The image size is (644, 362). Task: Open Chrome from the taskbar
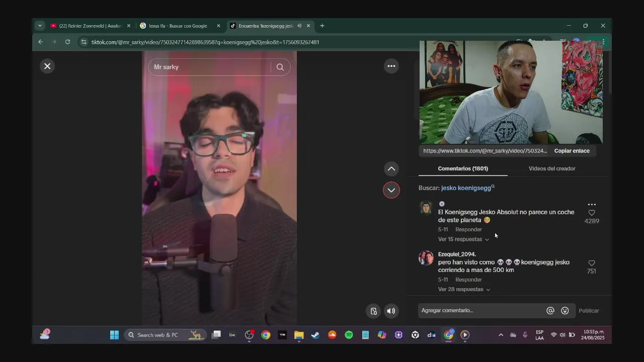266,335
